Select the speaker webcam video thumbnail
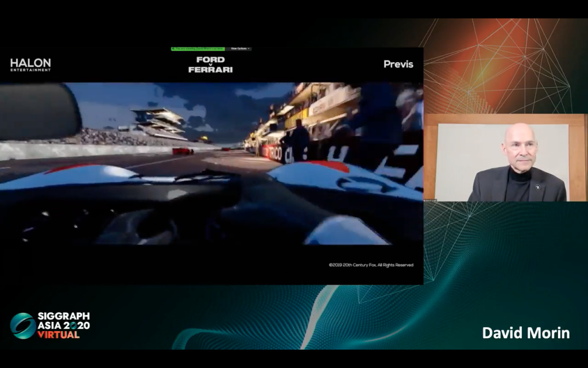 pos(505,158)
